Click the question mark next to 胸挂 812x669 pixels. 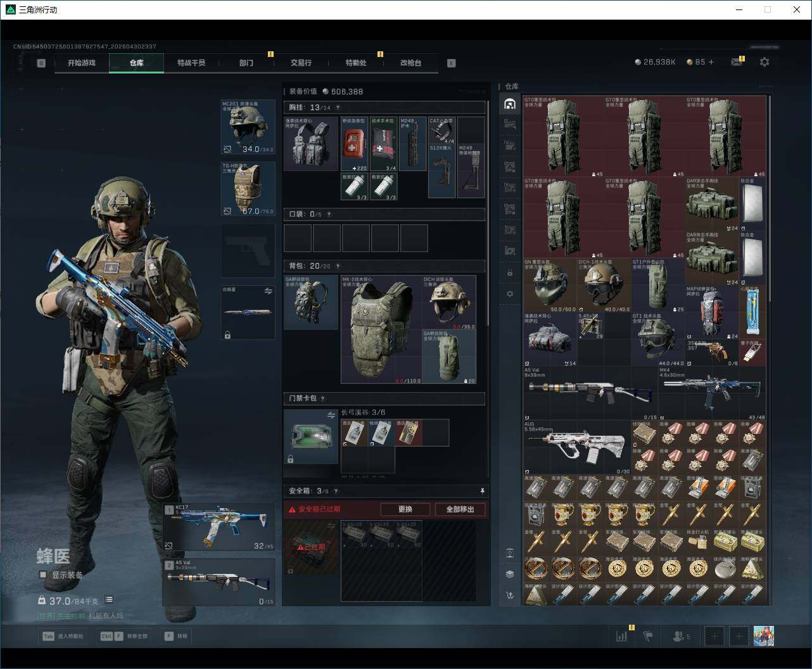coord(338,108)
